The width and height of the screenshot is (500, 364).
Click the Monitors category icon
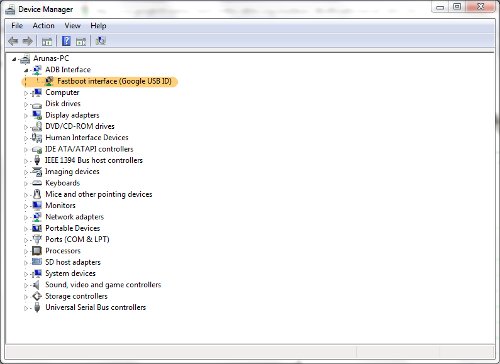coord(37,205)
